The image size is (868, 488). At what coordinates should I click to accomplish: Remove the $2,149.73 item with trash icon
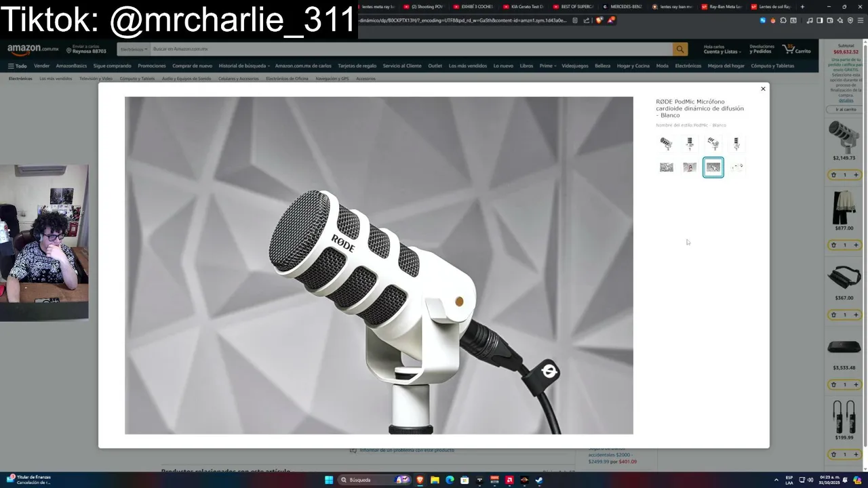[833, 175]
